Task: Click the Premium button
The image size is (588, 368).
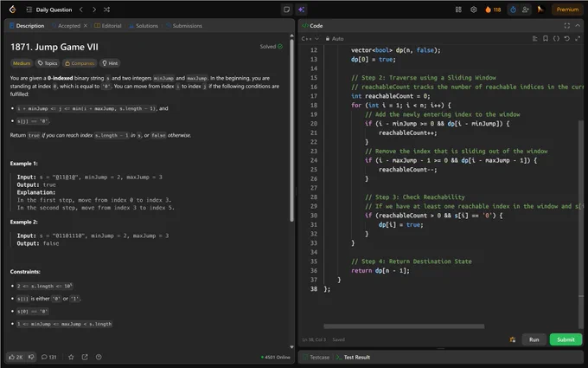Action: click(x=567, y=10)
